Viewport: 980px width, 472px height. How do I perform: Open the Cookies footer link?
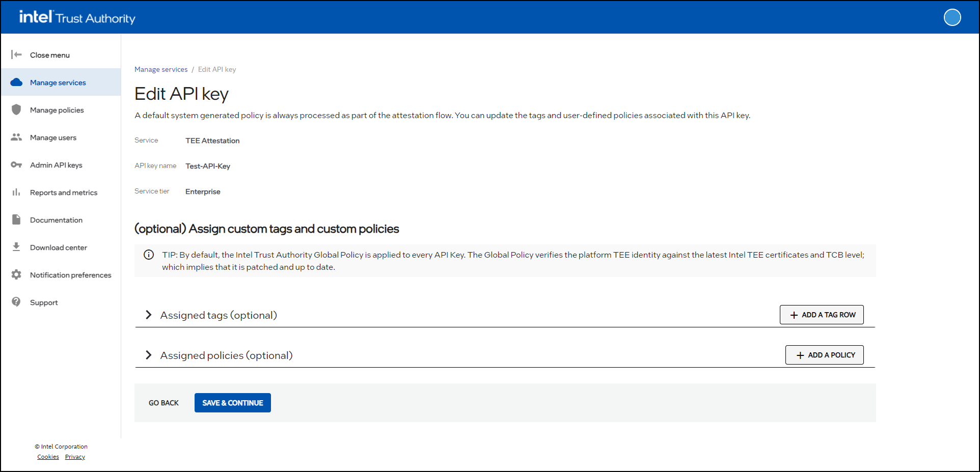click(x=48, y=457)
